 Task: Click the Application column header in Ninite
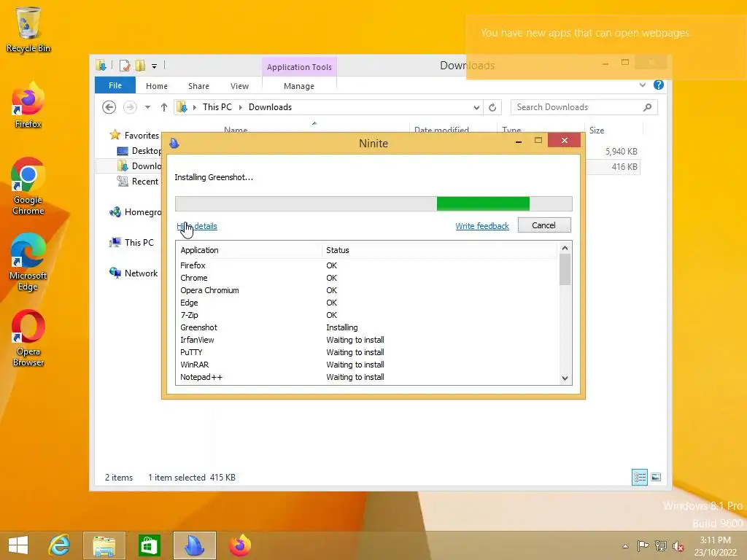click(x=249, y=251)
